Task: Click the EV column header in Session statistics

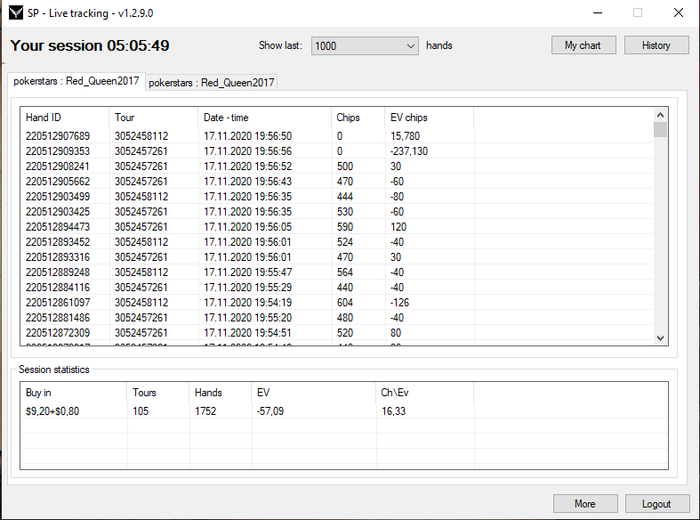Action: point(314,392)
